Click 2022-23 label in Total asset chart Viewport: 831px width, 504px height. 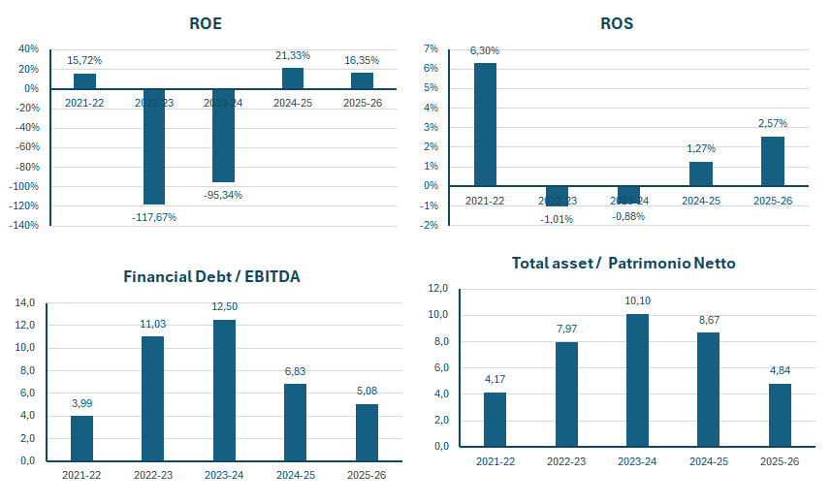tap(566, 461)
